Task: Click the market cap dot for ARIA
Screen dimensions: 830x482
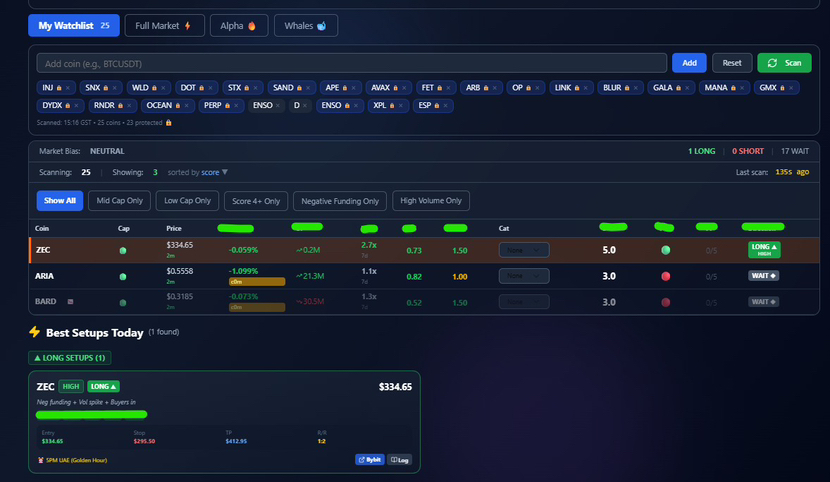Action: (123, 277)
